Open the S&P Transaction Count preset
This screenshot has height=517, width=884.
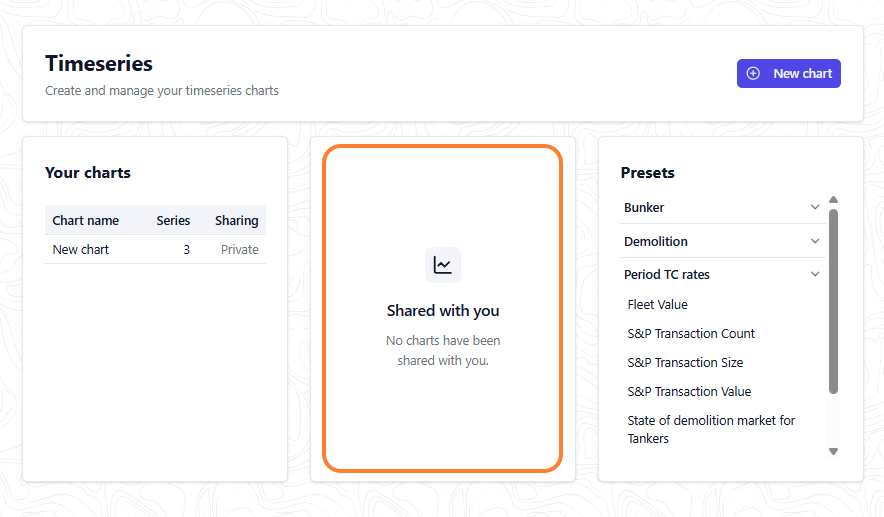[691, 334]
